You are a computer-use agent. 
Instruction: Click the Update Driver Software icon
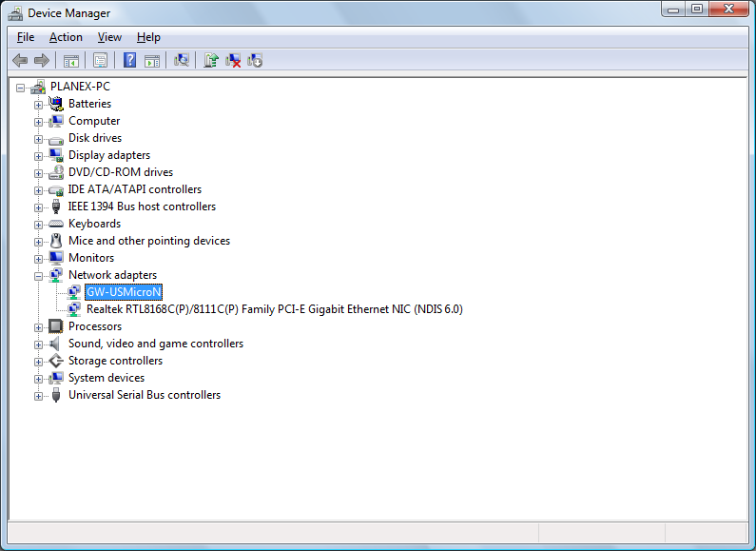[x=211, y=60]
